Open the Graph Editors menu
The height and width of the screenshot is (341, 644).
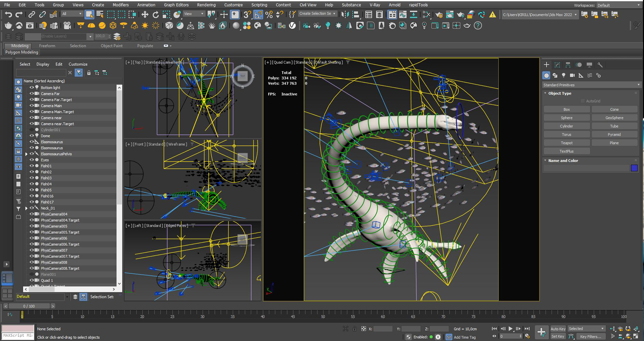point(176,5)
